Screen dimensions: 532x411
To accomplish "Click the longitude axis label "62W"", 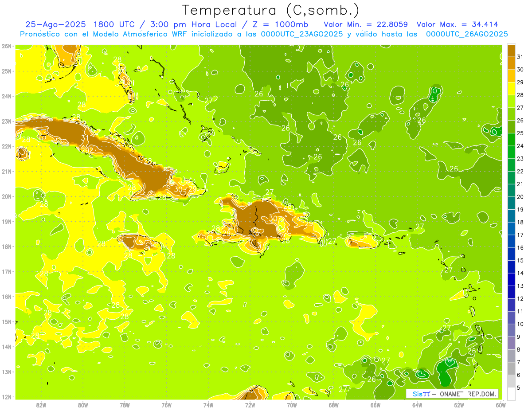I will click(x=459, y=405).
